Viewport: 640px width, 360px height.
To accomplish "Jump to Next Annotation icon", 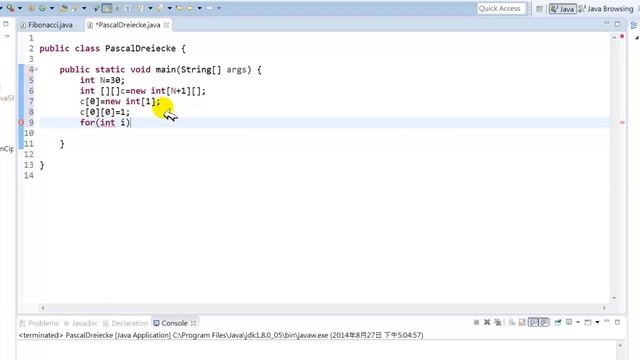I will (x=140, y=8).
